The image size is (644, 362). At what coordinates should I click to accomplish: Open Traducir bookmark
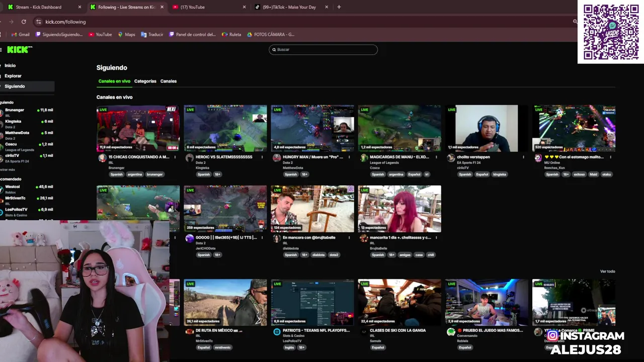coord(152,35)
